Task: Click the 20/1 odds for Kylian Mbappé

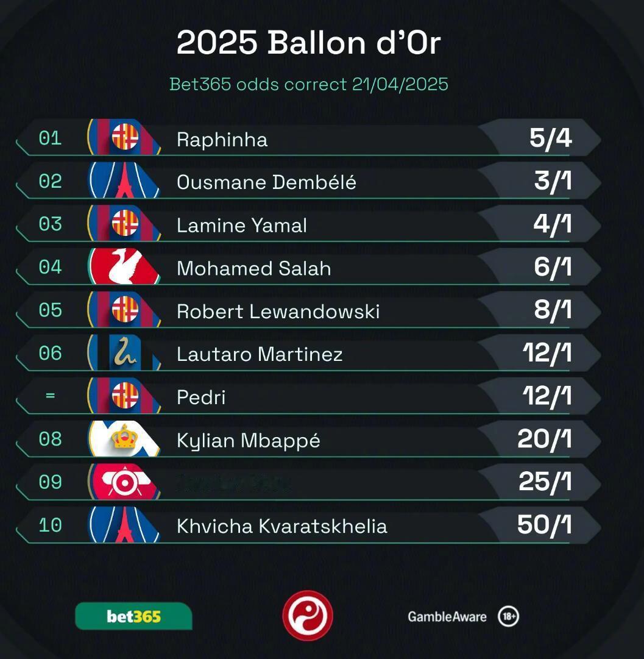Action: (x=545, y=439)
